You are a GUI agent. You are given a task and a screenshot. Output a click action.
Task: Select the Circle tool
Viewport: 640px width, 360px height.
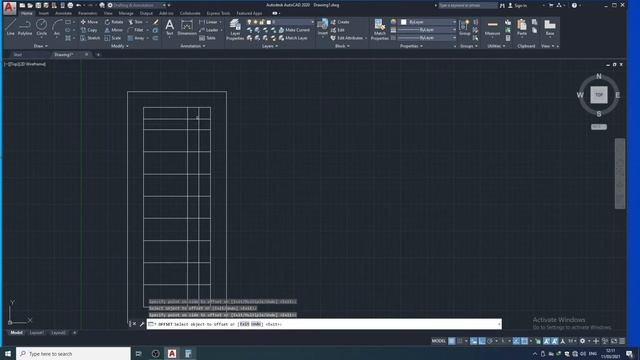tap(41, 27)
